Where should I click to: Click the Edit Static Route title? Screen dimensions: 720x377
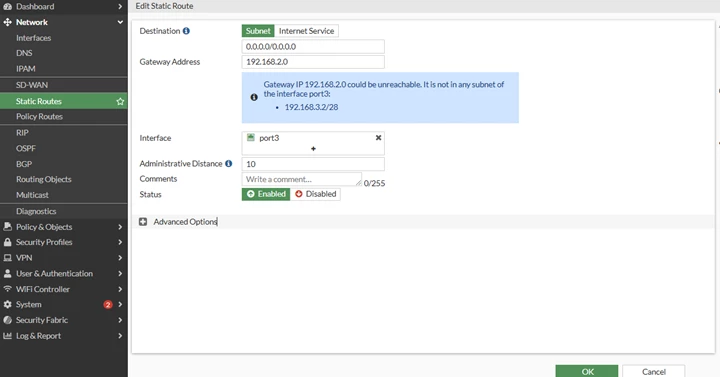point(164,6)
